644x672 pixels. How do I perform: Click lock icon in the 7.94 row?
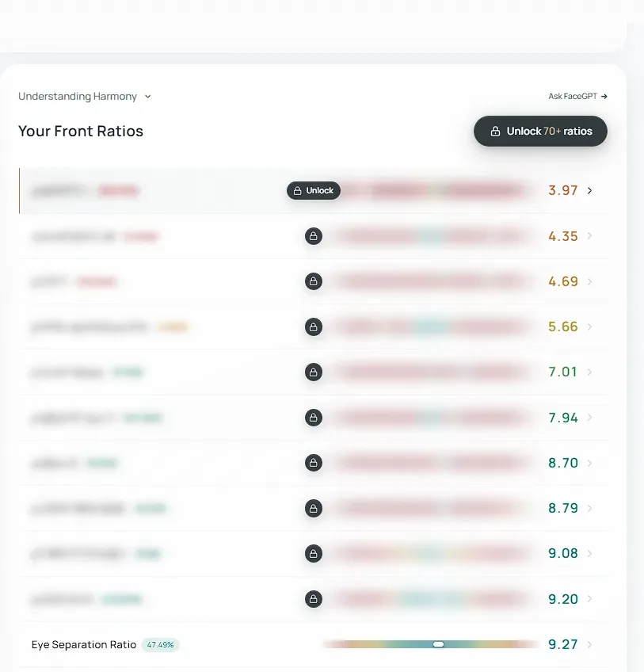coord(314,418)
